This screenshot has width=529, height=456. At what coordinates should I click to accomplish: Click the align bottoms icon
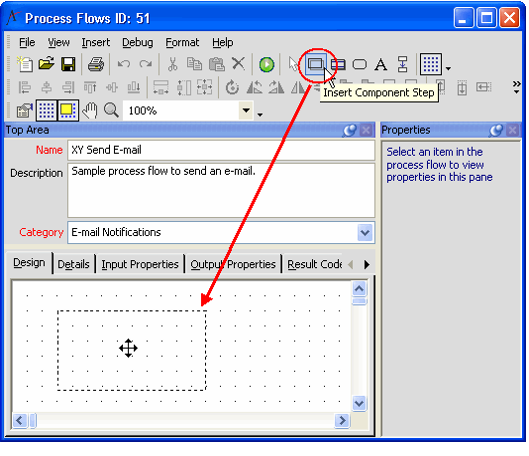134,87
